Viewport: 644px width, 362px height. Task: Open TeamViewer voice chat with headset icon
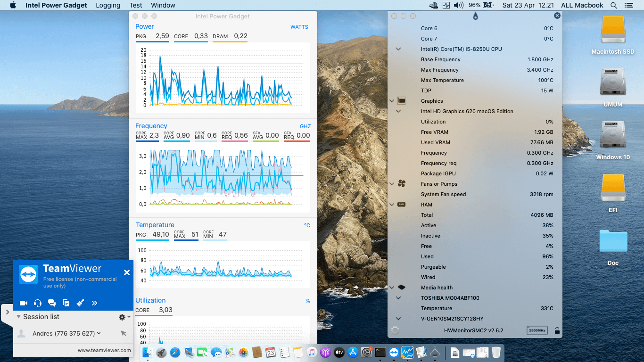[x=38, y=303]
